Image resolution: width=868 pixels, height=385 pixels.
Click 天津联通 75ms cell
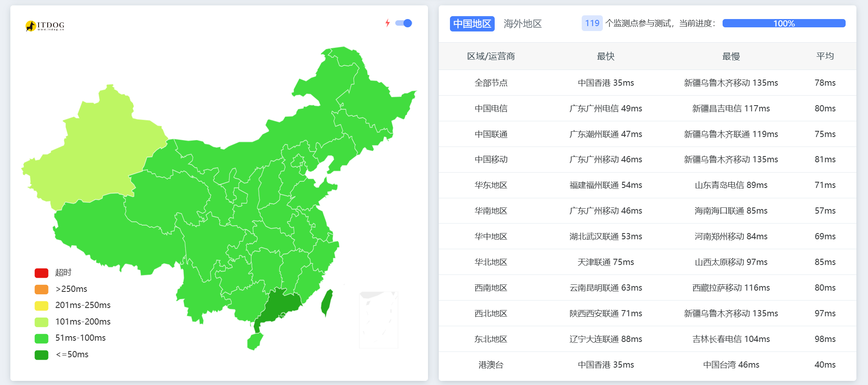click(606, 262)
